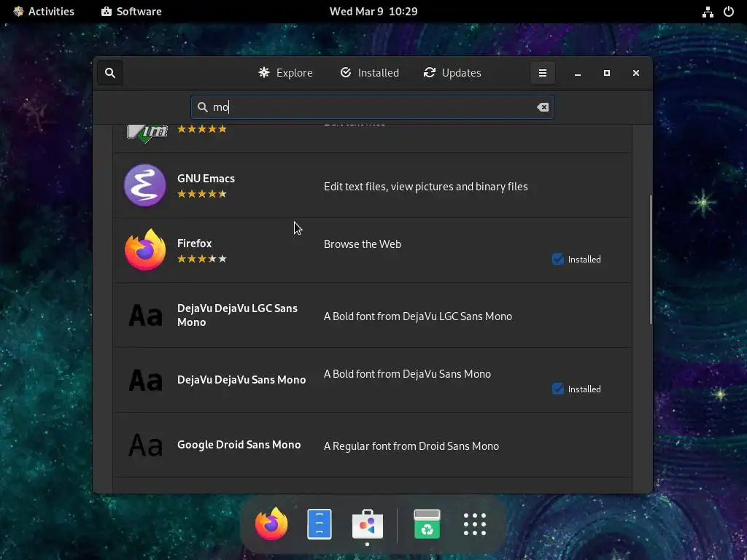Maximize the Software window
The width and height of the screenshot is (747, 560).
tap(606, 73)
